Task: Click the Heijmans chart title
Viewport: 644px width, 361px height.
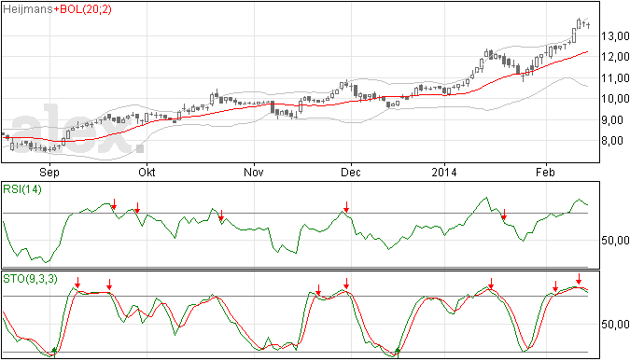Action: click(x=27, y=9)
